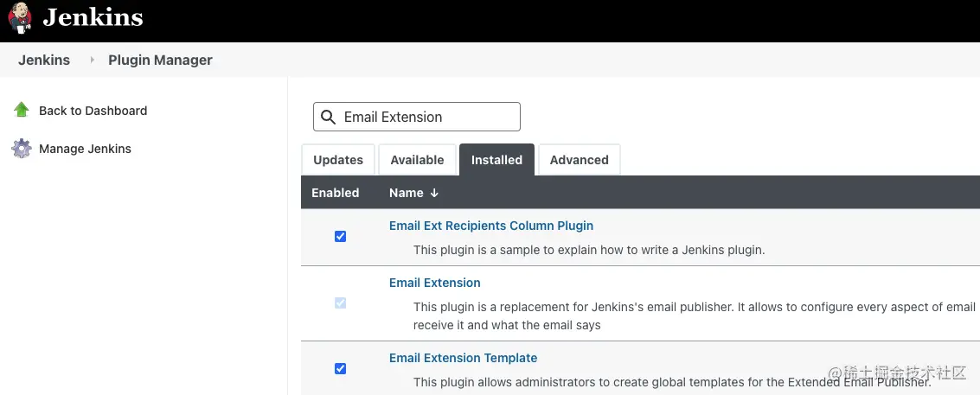Click the Enabled column header

click(x=336, y=193)
